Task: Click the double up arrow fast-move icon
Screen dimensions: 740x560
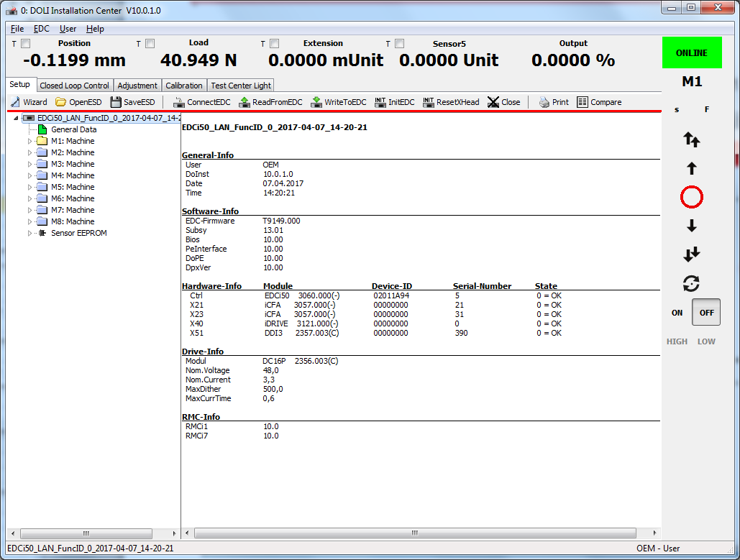Action: pyautogui.click(x=691, y=139)
